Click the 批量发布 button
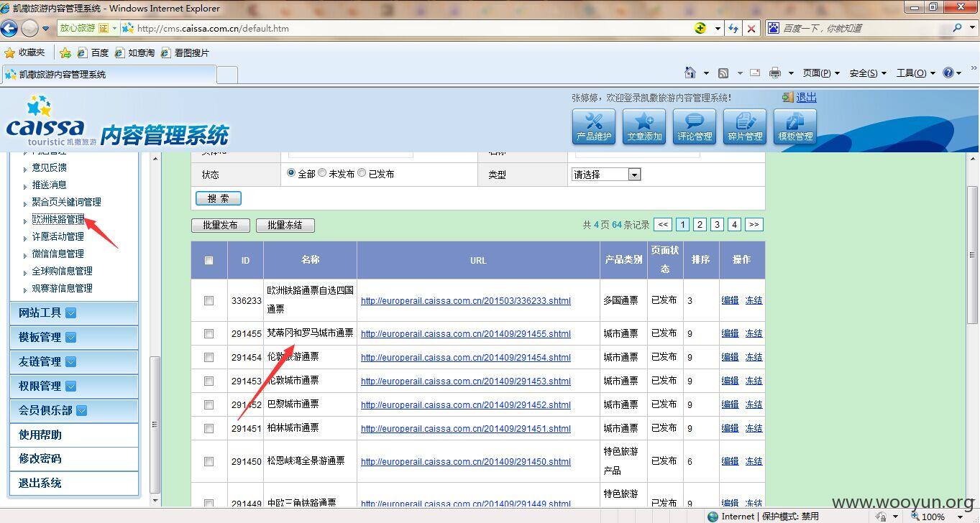This screenshot has height=523, width=980. pos(220,225)
